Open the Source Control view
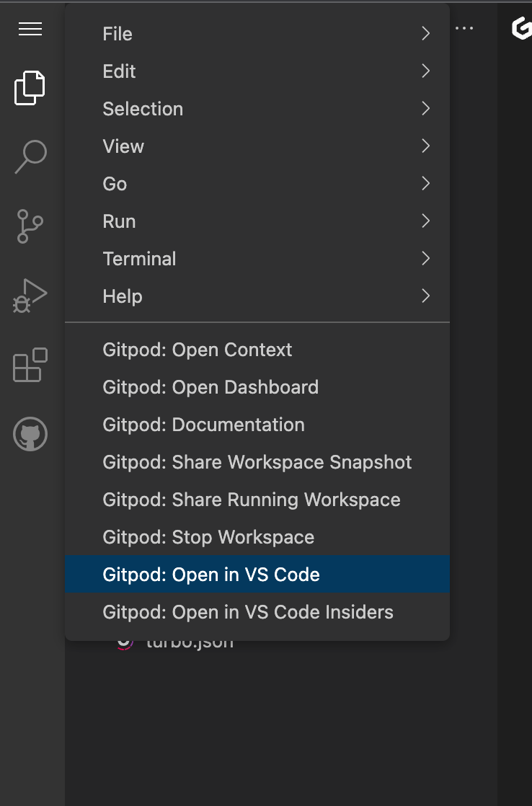This screenshot has height=806, width=532. click(30, 226)
